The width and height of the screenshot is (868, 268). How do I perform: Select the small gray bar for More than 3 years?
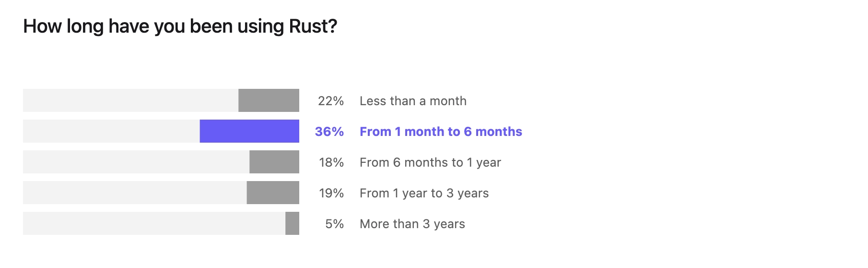(292, 223)
